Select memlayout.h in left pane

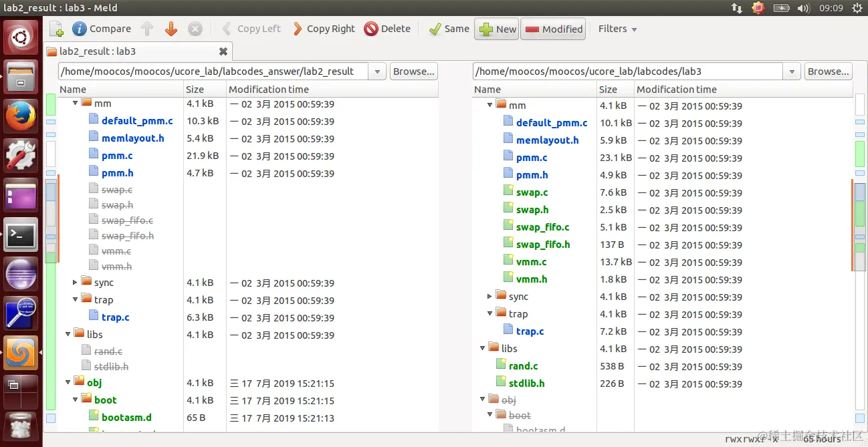click(x=132, y=138)
